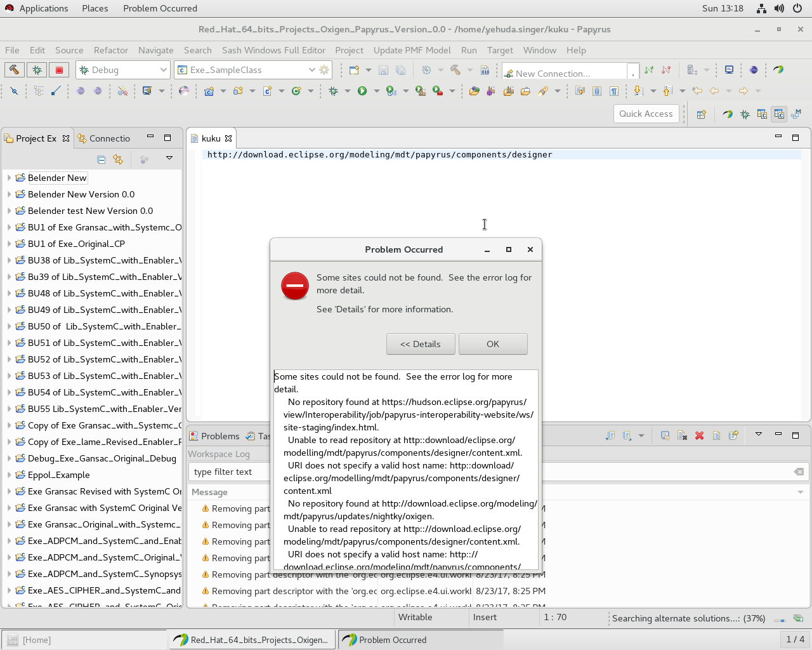
Task: Click Open Perspective icon
Action: click(701, 114)
